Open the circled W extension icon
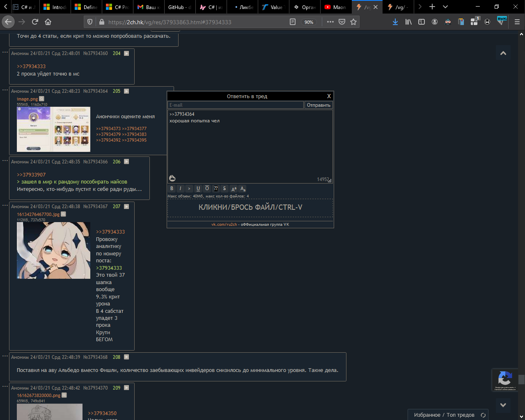The width and height of the screenshot is (525, 420). [x=487, y=22]
